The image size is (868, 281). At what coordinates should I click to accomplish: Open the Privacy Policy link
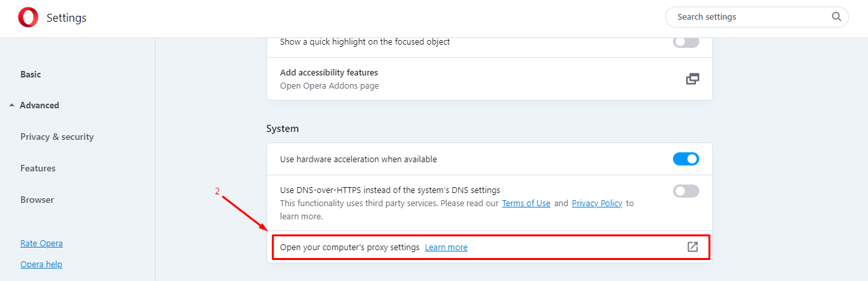point(597,204)
